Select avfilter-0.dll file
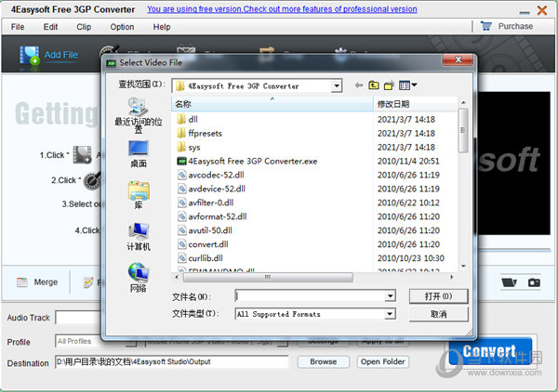Viewport: 558px width, 392px height. coord(206,203)
